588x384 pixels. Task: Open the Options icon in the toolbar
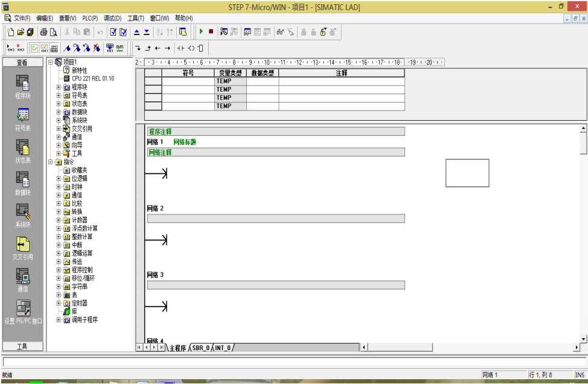click(x=183, y=32)
